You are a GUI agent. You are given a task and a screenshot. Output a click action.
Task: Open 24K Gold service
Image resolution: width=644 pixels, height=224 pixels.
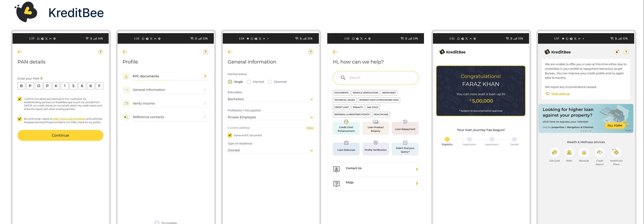click(554, 152)
